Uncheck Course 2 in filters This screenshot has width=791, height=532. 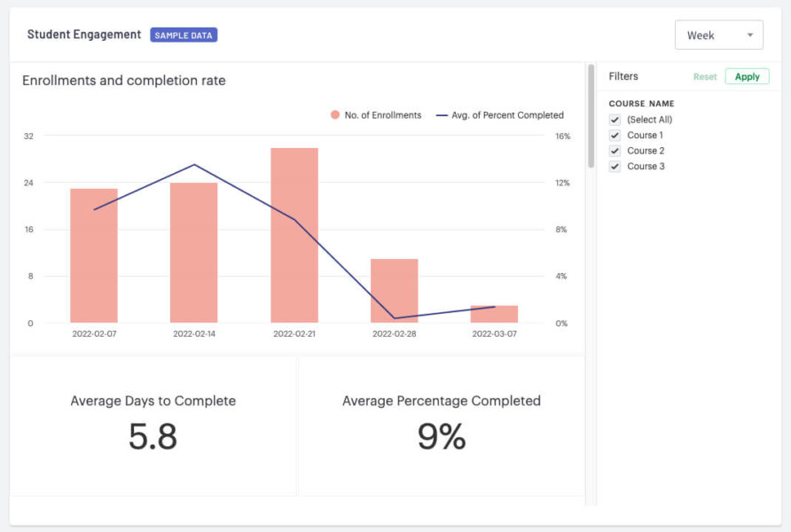coord(615,150)
